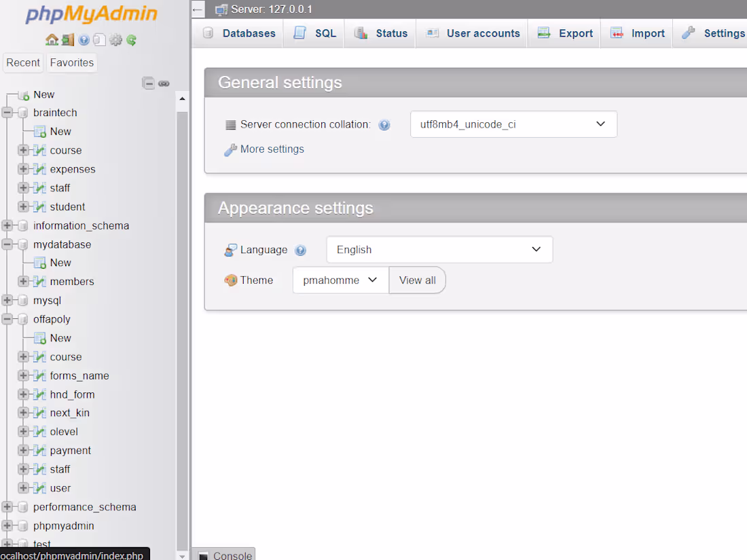Viewport: 747px width, 560px height.
Task: Click the table icon of braintech course
Action: coord(40,151)
